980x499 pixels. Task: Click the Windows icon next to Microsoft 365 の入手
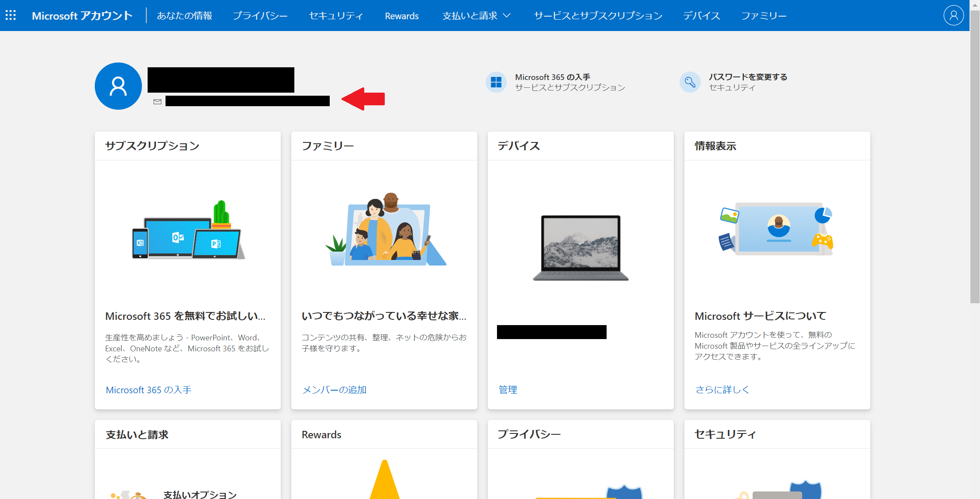click(x=496, y=82)
